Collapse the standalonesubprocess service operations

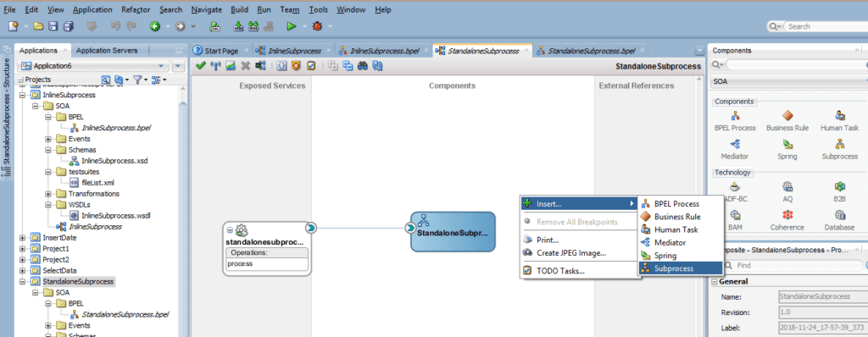(229, 229)
